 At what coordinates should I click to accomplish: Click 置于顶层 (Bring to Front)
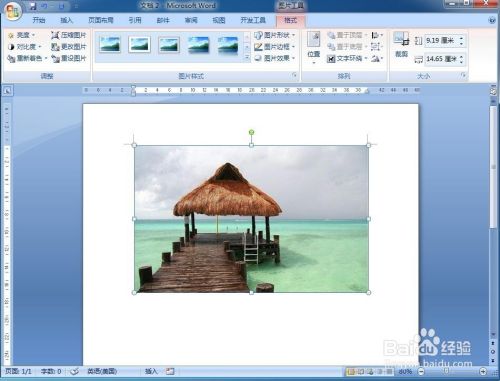pyautogui.click(x=347, y=35)
